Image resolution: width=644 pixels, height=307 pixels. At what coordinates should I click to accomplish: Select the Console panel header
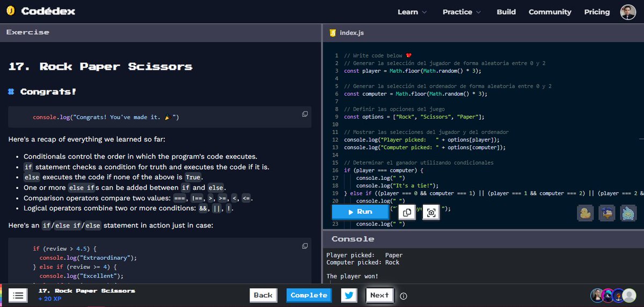pyautogui.click(x=483, y=239)
